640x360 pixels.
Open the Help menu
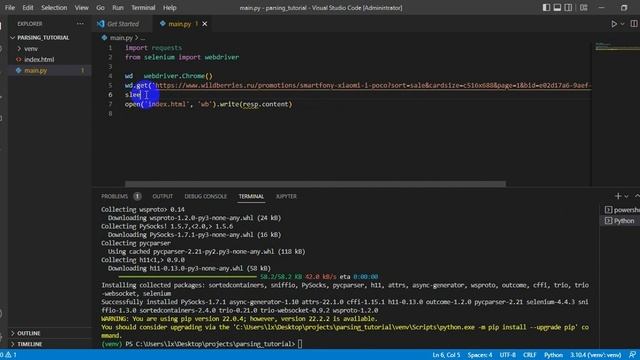click(x=169, y=8)
